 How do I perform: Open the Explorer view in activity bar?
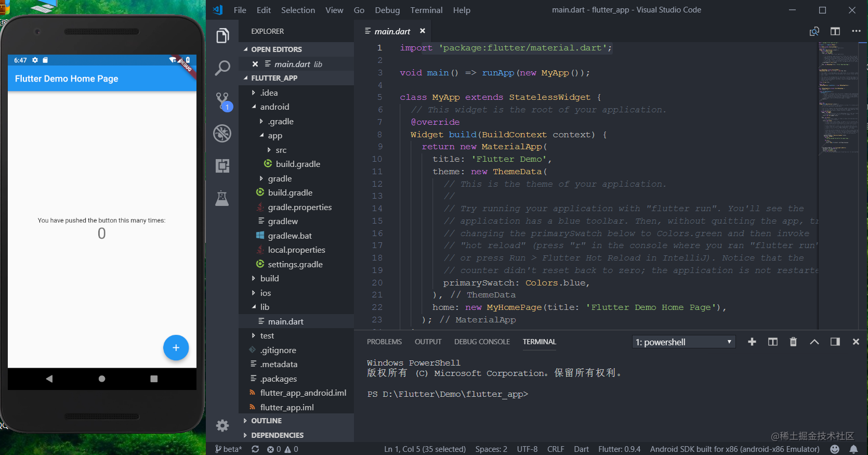tap(222, 36)
